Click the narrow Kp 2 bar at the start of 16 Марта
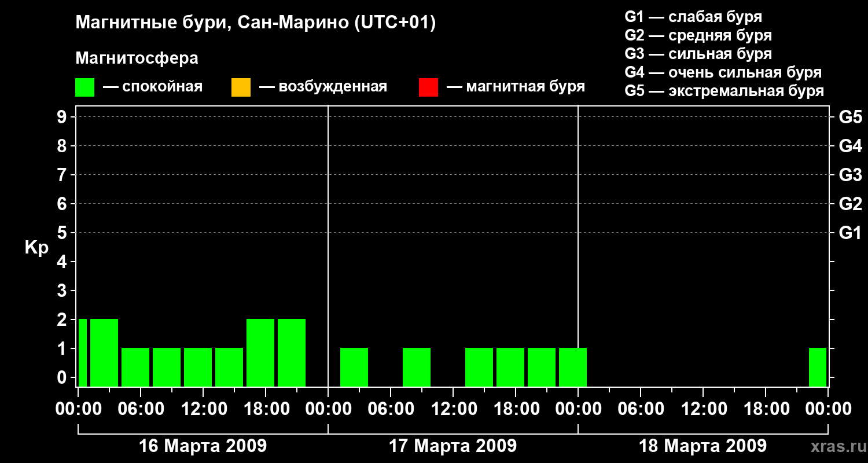The width and height of the screenshot is (868, 463). pos(83,352)
